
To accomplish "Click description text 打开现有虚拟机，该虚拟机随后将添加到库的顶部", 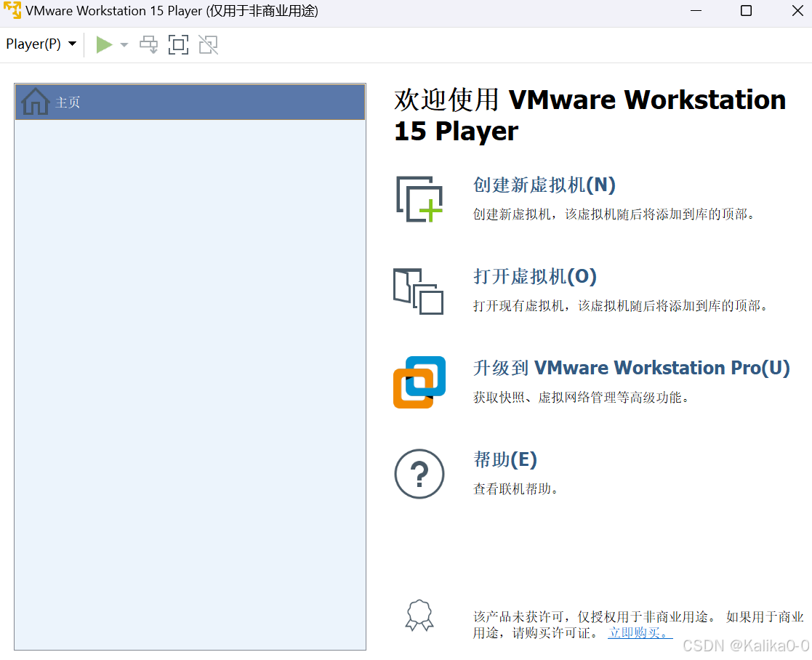I will coord(620,306).
